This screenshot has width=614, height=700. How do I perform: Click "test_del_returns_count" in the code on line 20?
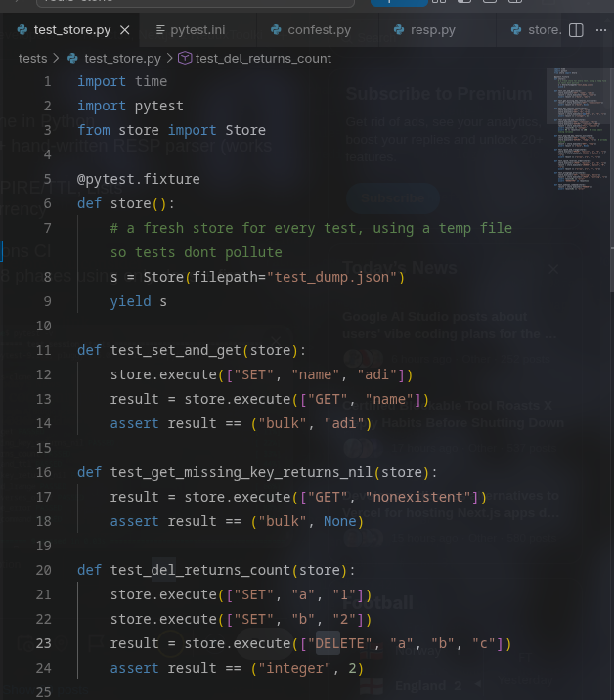pos(200,571)
